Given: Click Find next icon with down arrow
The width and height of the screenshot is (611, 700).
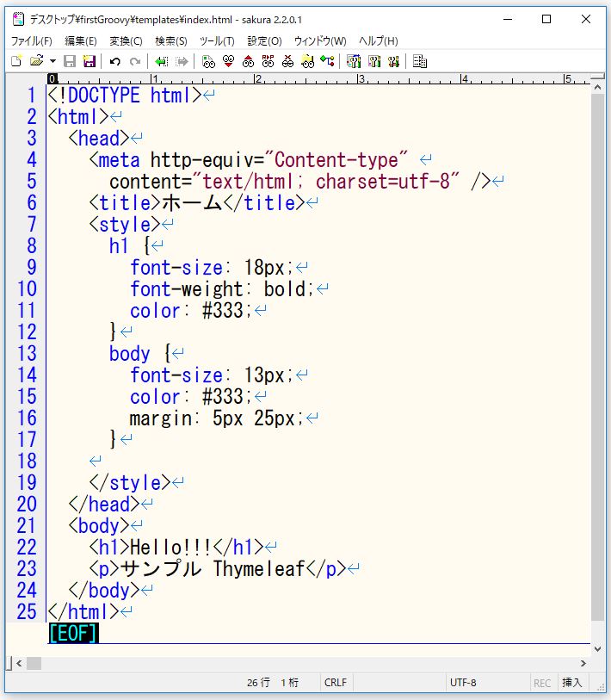Looking at the screenshot, I should click(229, 61).
